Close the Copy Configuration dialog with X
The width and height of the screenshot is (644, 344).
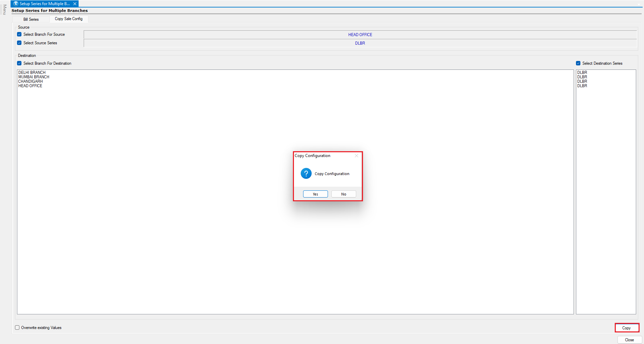coord(357,156)
